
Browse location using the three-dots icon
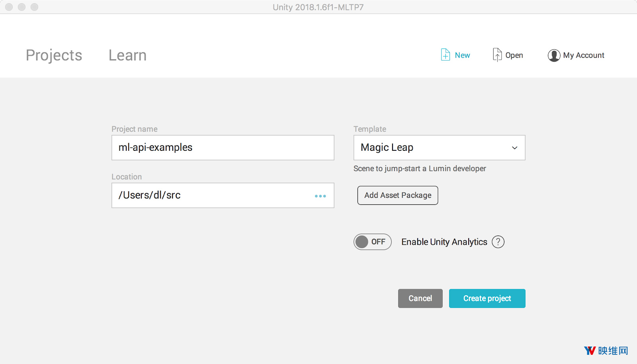click(320, 196)
